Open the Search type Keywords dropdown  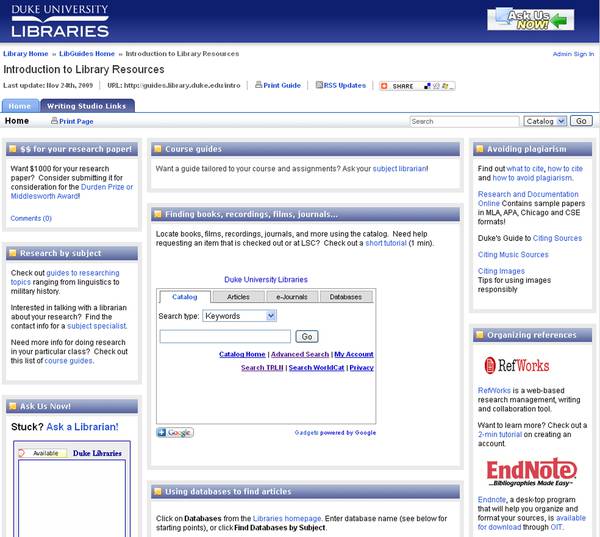tap(239, 316)
